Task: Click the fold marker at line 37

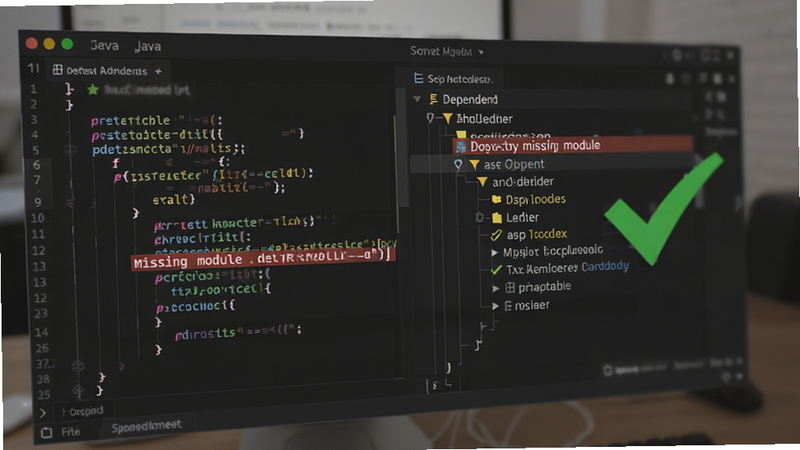Action: (78, 365)
